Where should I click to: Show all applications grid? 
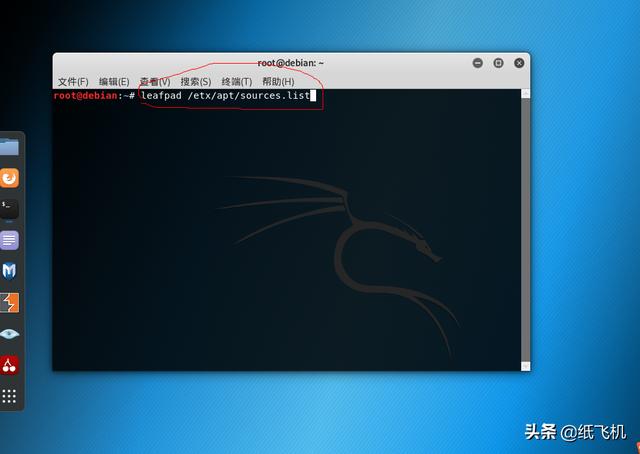pyautogui.click(x=9, y=396)
